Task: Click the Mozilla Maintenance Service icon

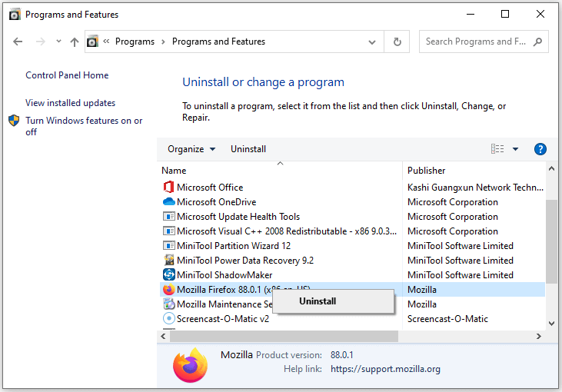Action: coord(168,304)
